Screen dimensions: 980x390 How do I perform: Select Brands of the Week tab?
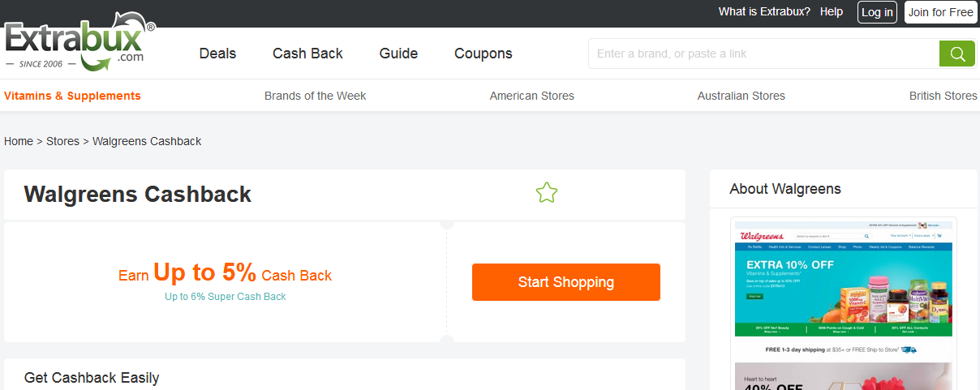(315, 96)
